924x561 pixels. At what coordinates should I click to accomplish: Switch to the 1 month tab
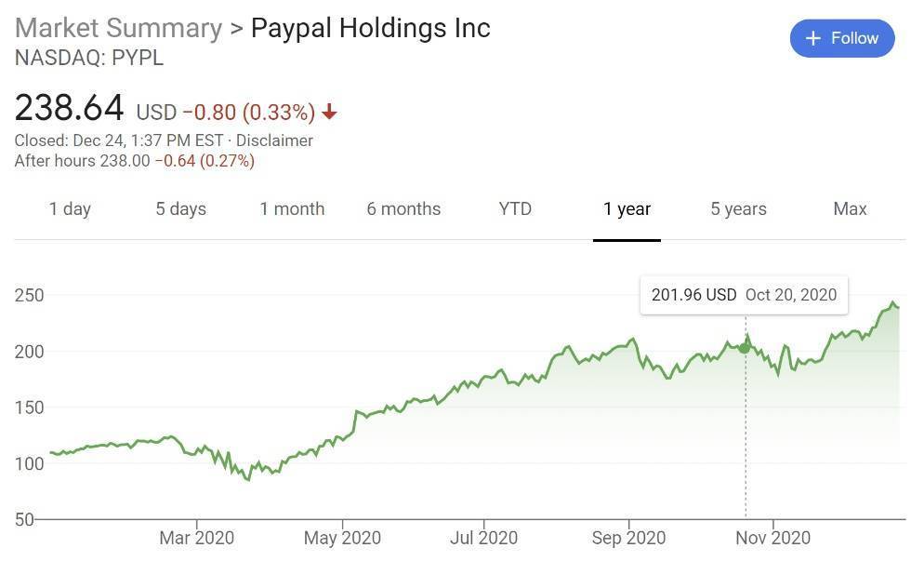(x=292, y=208)
